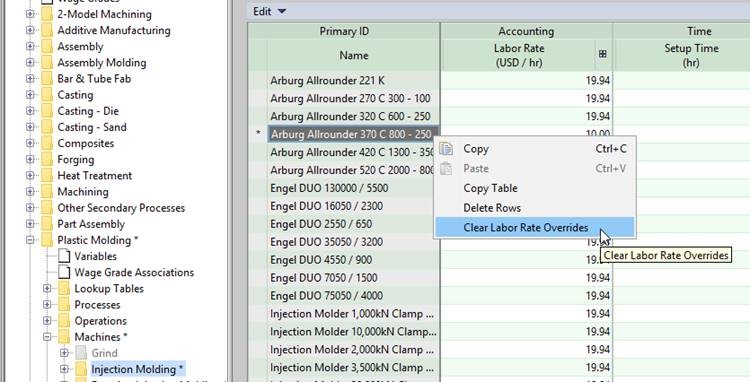This screenshot has height=382, width=750.
Task: Expand the Processes tree node
Action: (x=47, y=305)
